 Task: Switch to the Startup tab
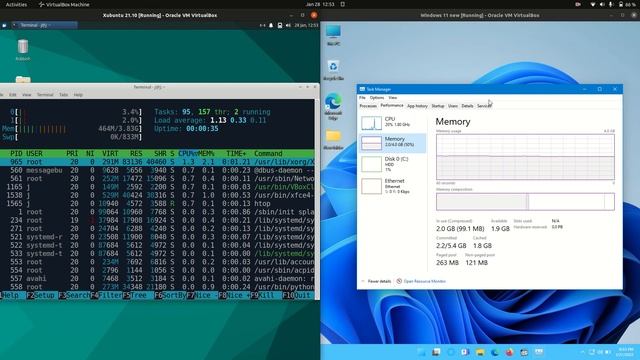(x=438, y=106)
